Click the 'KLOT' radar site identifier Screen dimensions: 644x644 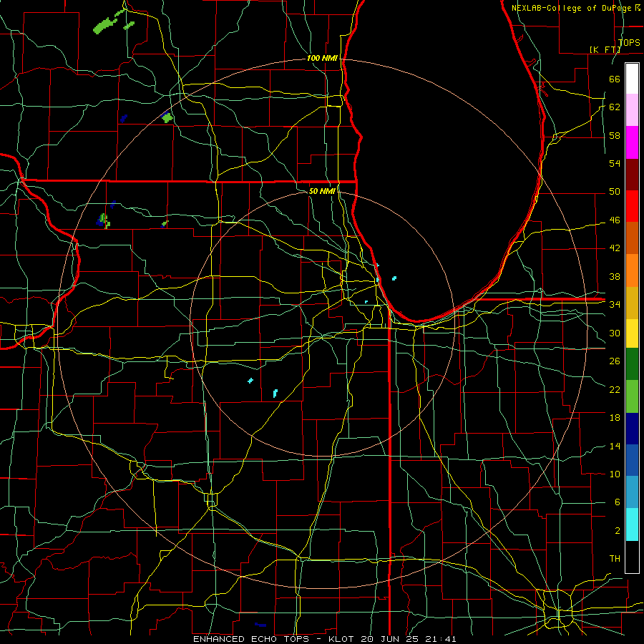click(342, 639)
